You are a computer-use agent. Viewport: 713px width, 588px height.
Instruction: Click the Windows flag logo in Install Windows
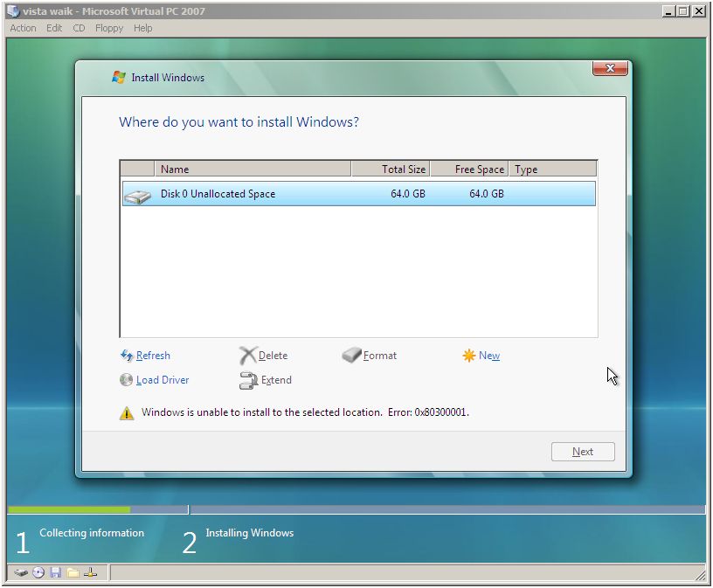tap(119, 77)
